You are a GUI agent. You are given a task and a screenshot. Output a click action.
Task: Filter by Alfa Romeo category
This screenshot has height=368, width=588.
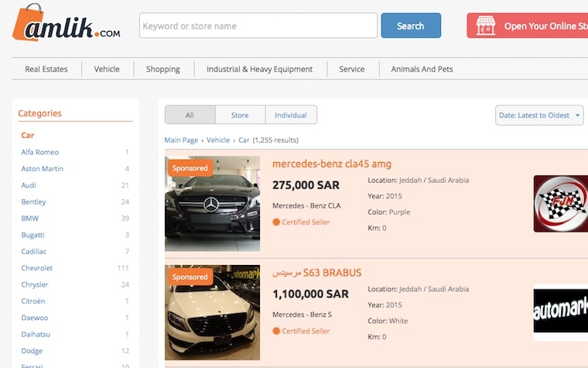[x=40, y=152]
